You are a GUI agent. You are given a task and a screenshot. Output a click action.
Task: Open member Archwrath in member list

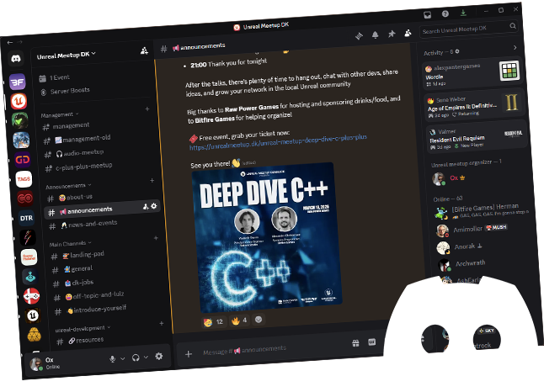point(484,264)
